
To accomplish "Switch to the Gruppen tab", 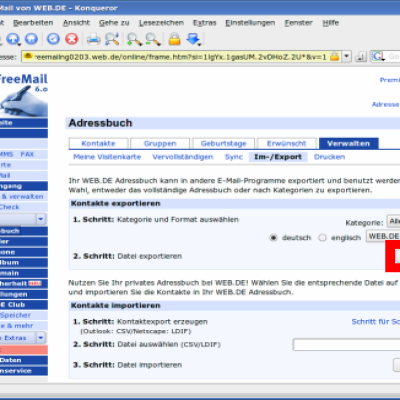I will pyautogui.click(x=160, y=144).
